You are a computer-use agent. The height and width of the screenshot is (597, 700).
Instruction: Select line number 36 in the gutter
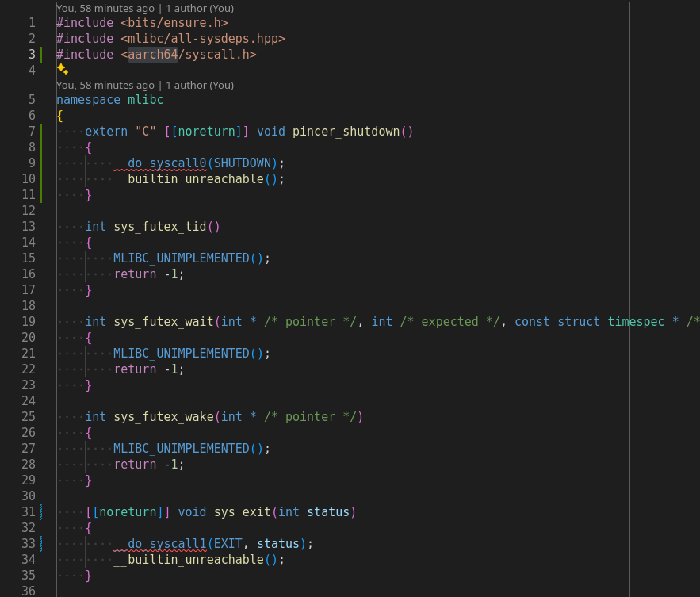[x=29, y=591]
